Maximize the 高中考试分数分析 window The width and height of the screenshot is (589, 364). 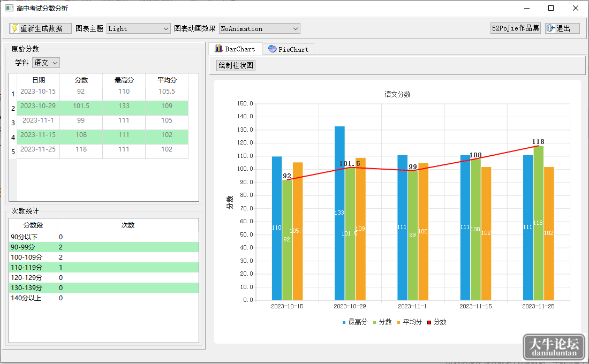point(551,8)
